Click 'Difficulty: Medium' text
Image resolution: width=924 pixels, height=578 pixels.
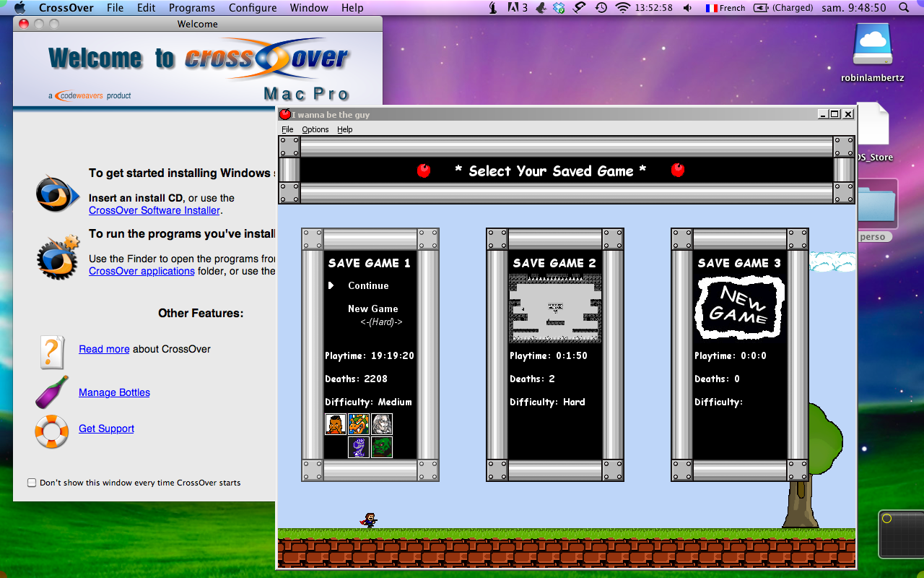click(368, 402)
